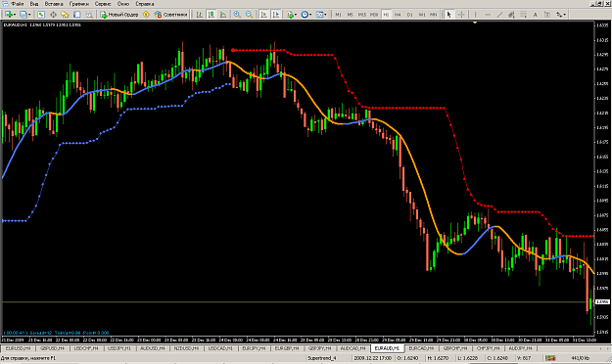The image size is (612, 364).
Task: Switch to the EURUSD,H4 chart tab
Action: point(19,348)
